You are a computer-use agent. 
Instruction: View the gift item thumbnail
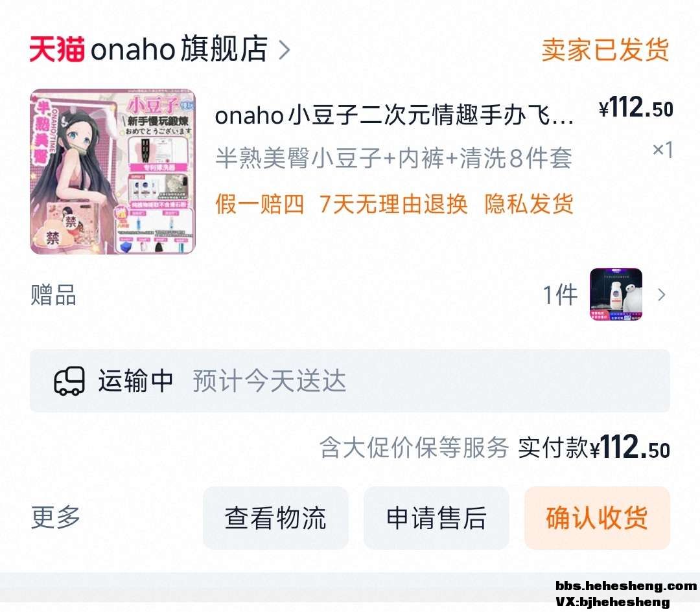(x=616, y=295)
